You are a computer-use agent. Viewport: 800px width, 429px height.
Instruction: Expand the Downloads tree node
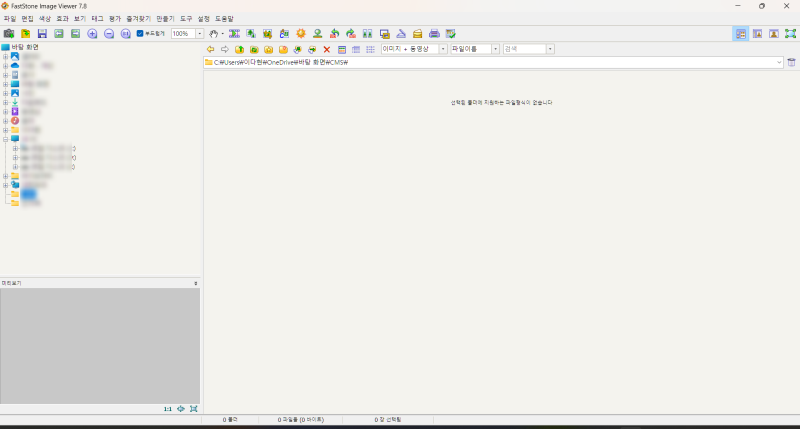coord(6,103)
